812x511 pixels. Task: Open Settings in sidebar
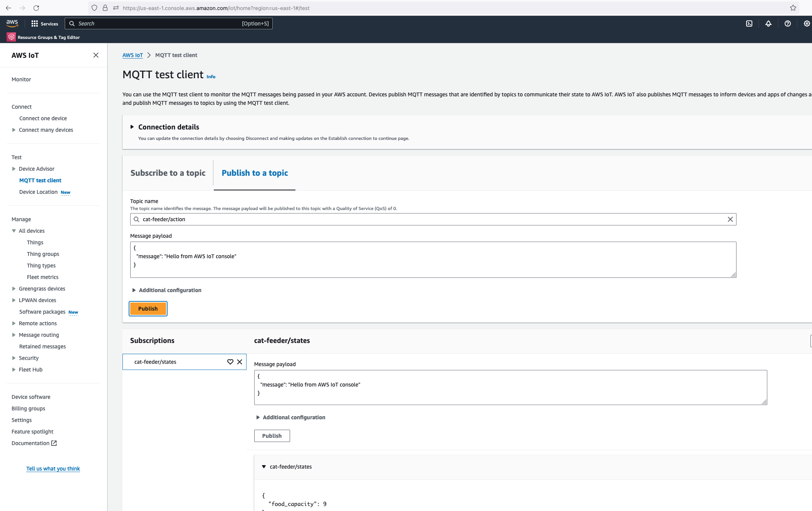click(22, 420)
